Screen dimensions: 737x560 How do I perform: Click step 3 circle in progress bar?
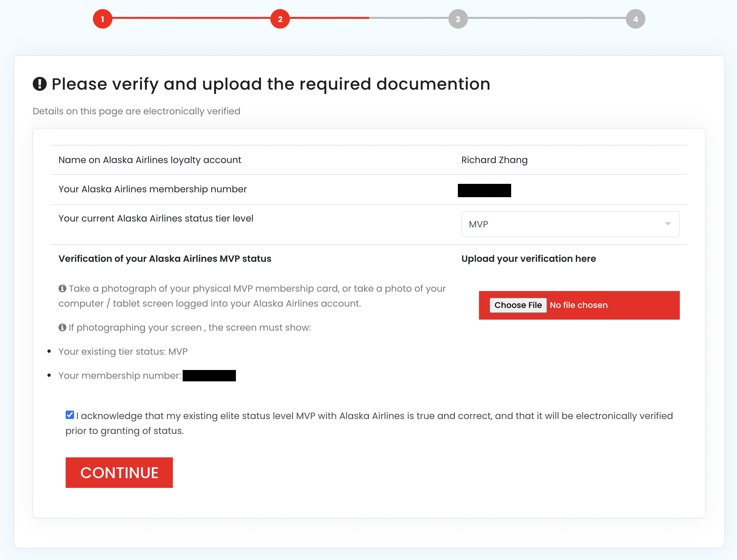(458, 19)
